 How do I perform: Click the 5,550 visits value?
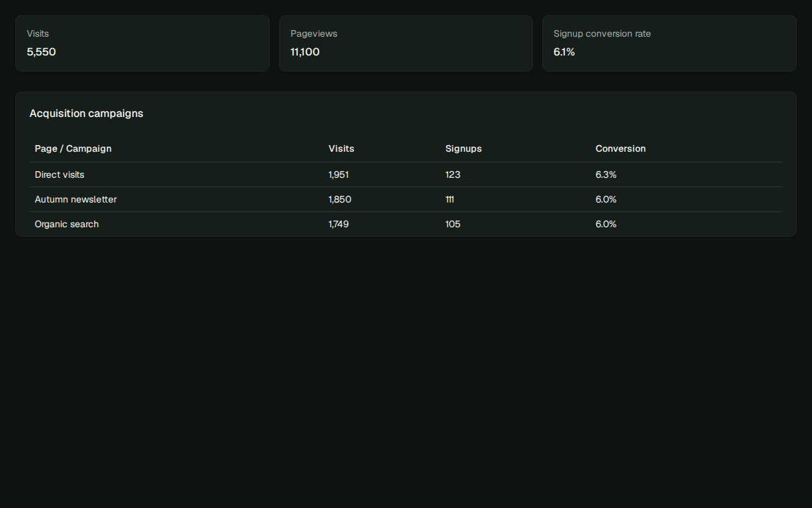(41, 52)
